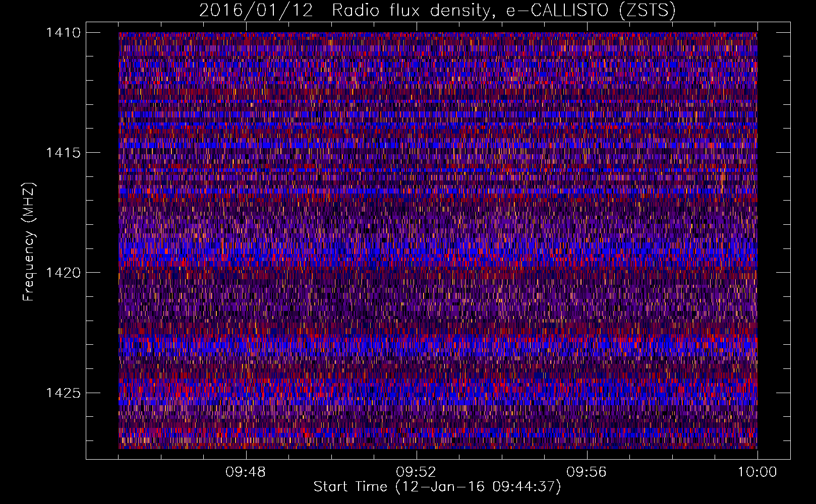Click the 10:00 time tick label
The image size is (816, 504).
click(x=757, y=472)
